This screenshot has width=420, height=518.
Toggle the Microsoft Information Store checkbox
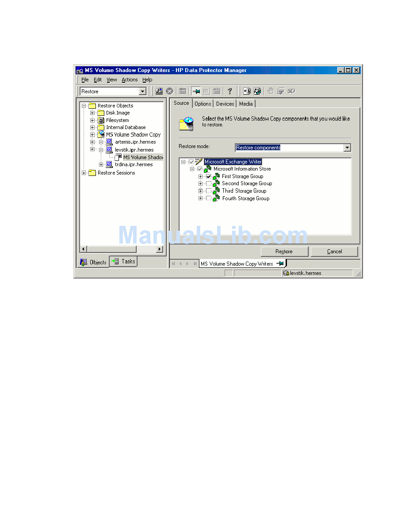[x=200, y=169]
